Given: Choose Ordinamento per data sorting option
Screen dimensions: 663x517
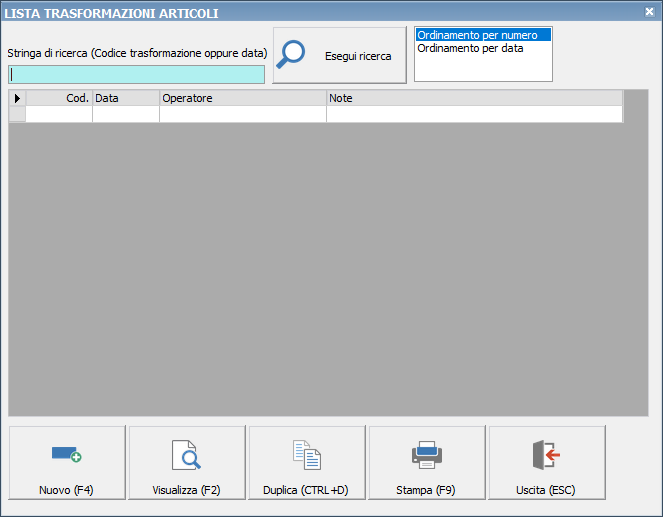Looking at the screenshot, I should point(470,48).
